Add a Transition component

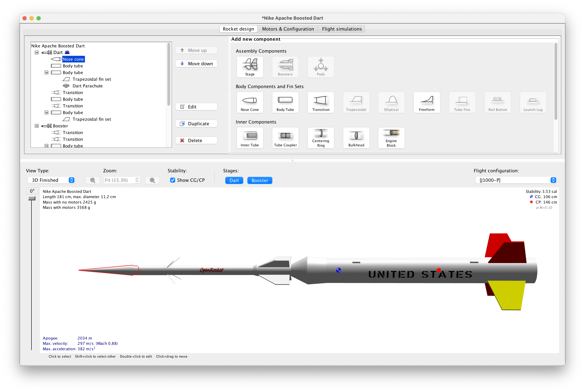pyautogui.click(x=321, y=102)
